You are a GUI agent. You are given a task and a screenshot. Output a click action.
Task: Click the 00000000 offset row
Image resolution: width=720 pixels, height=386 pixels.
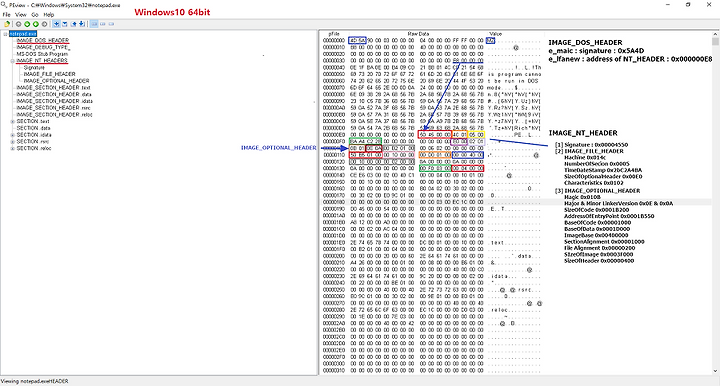click(432, 40)
